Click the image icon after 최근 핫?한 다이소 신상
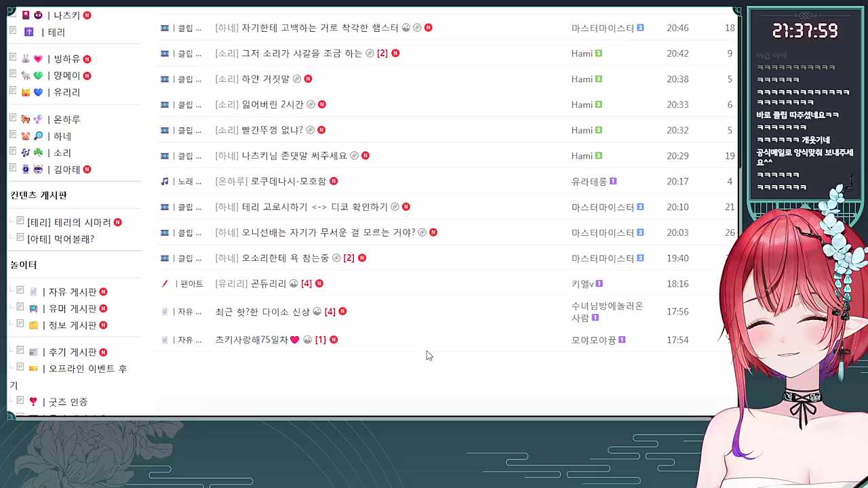Viewport: 868px width, 488px height. point(316,312)
